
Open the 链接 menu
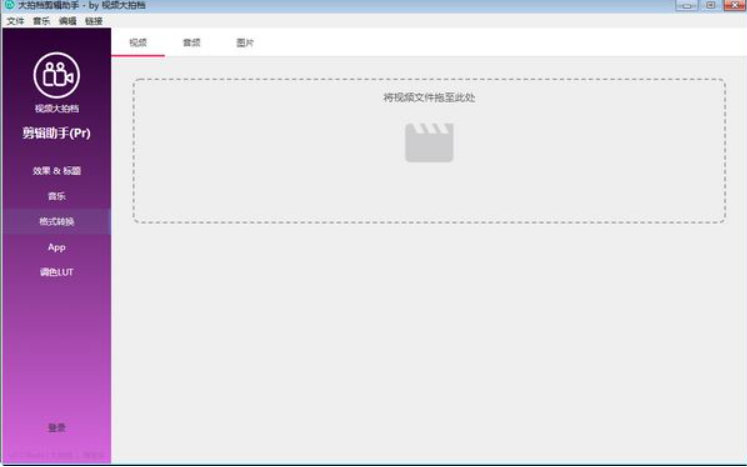click(x=93, y=21)
